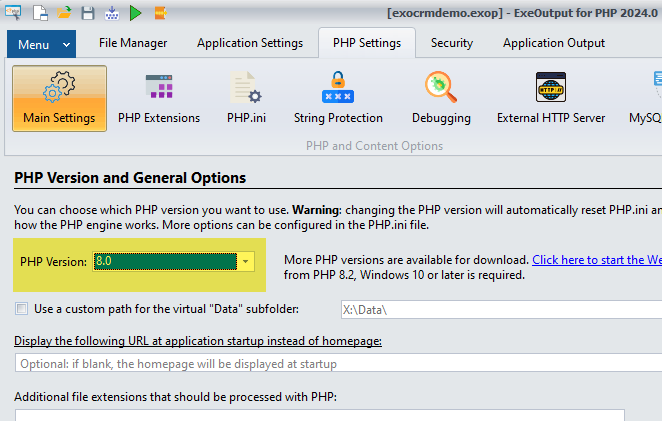Open the Debugging page
The height and width of the screenshot is (421, 662).
coord(441,98)
